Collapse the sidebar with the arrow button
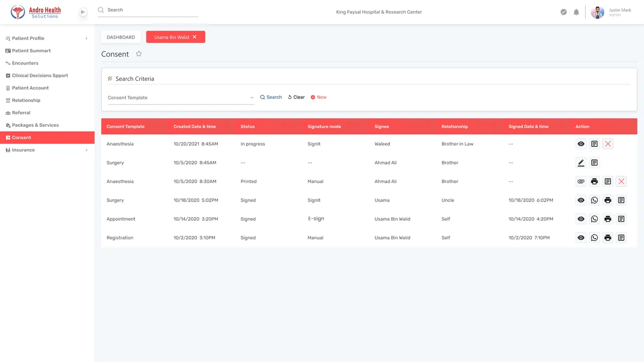This screenshot has width=644, height=362. pyautogui.click(x=83, y=12)
